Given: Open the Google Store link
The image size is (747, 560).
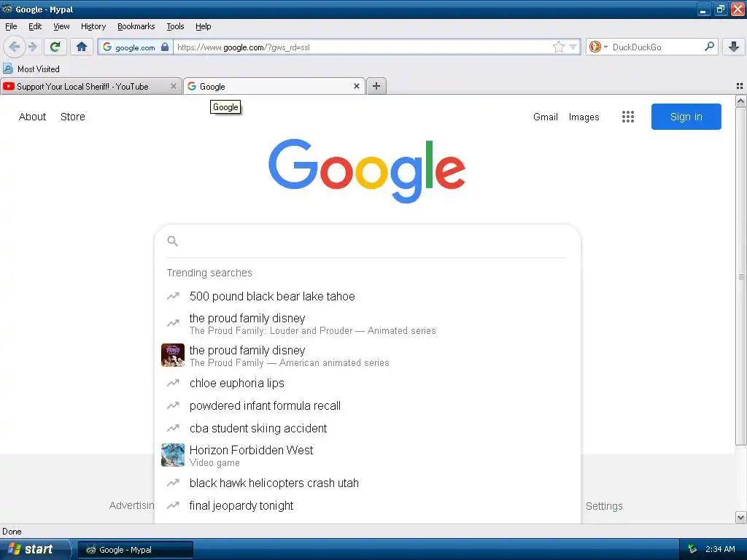Looking at the screenshot, I should pyautogui.click(x=73, y=117).
